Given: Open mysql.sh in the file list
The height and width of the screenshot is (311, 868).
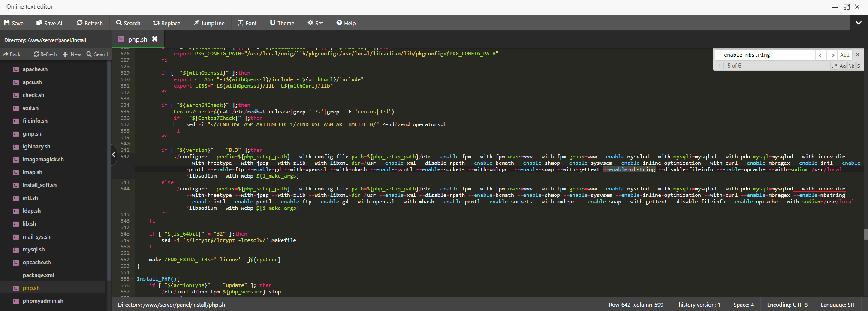Looking at the screenshot, I should point(33,249).
